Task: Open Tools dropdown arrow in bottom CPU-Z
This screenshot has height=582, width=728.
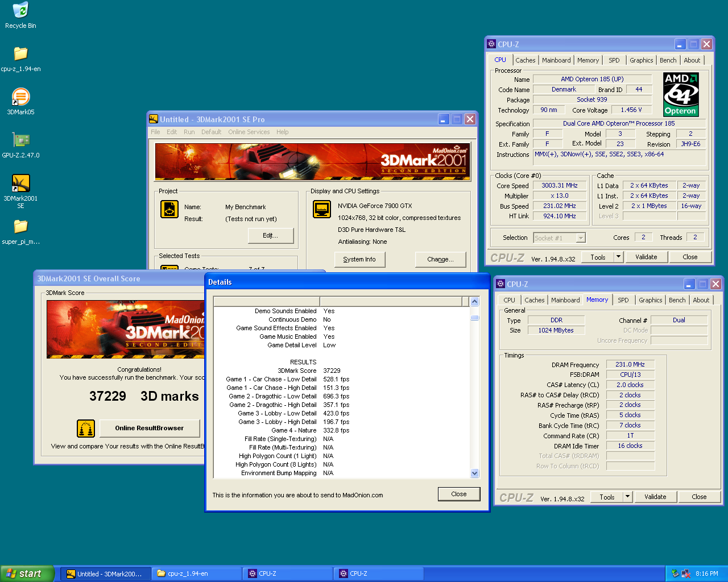Action: 627,497
